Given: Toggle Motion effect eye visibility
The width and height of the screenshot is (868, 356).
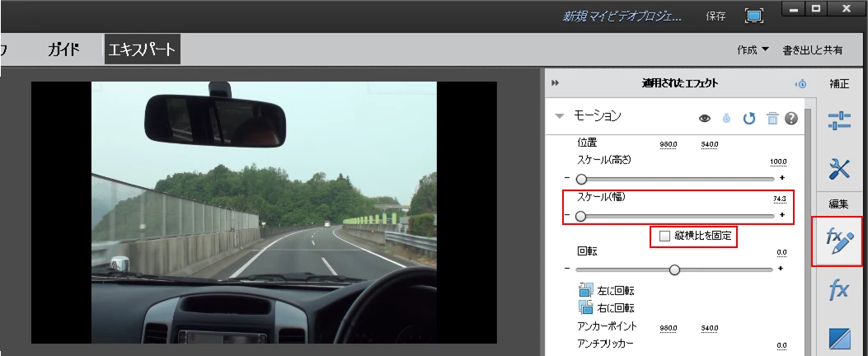Looking at the screenshot, I should tap(705, 118).
